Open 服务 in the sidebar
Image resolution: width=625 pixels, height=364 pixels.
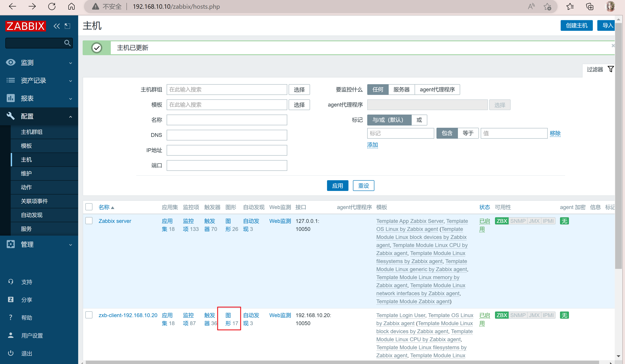pyautogui.click(x=44, y=229)
